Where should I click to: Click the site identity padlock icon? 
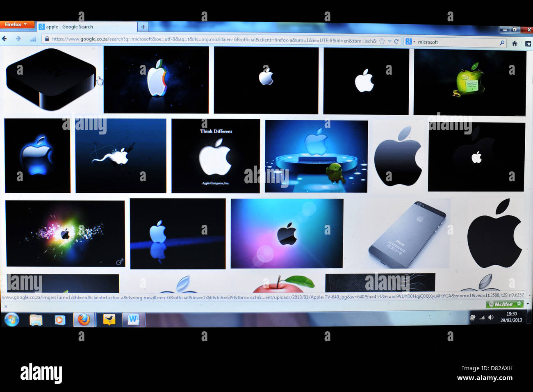tap(47, 39)
